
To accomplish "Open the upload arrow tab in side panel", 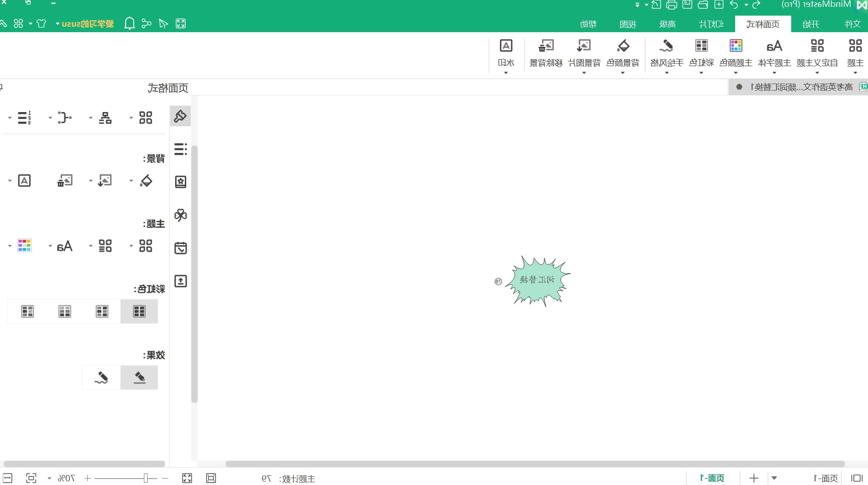I will point(180,281).
